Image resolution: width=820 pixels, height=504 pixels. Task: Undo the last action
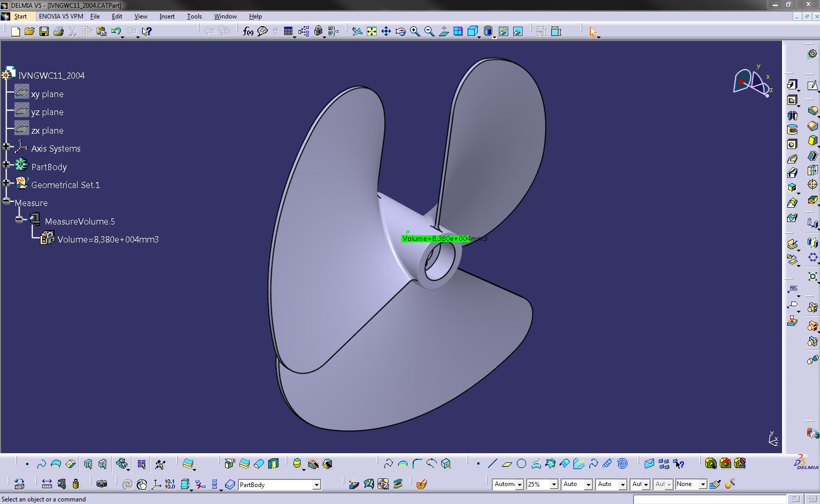(116, 32)
